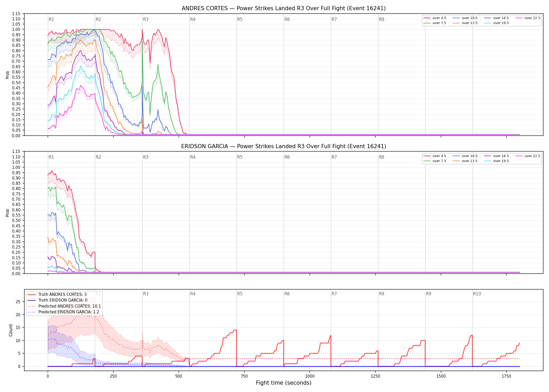This screenshot has width=549, height=392.
Task: Click the 'Fight time (seconds)' axis label
Action: 284,383
